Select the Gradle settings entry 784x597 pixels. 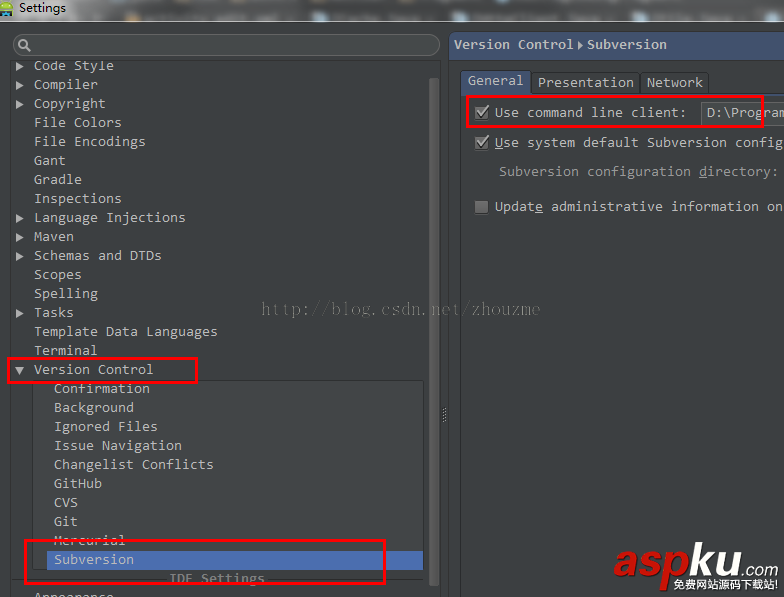[58, 180]
